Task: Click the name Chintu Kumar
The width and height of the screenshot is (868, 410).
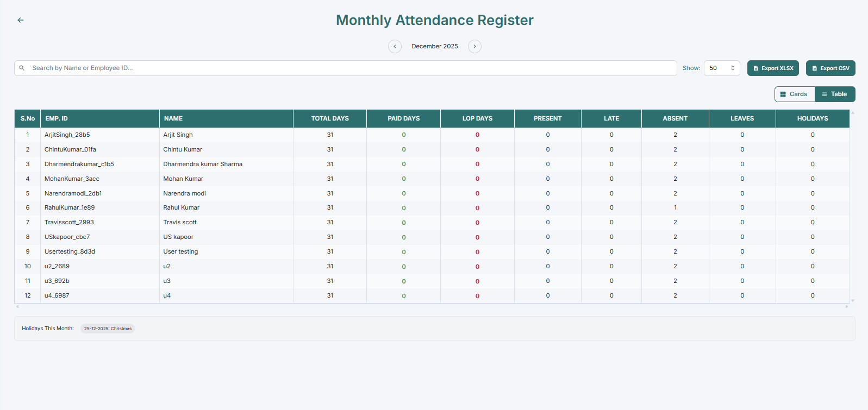Action: click(x=183, y=149)
